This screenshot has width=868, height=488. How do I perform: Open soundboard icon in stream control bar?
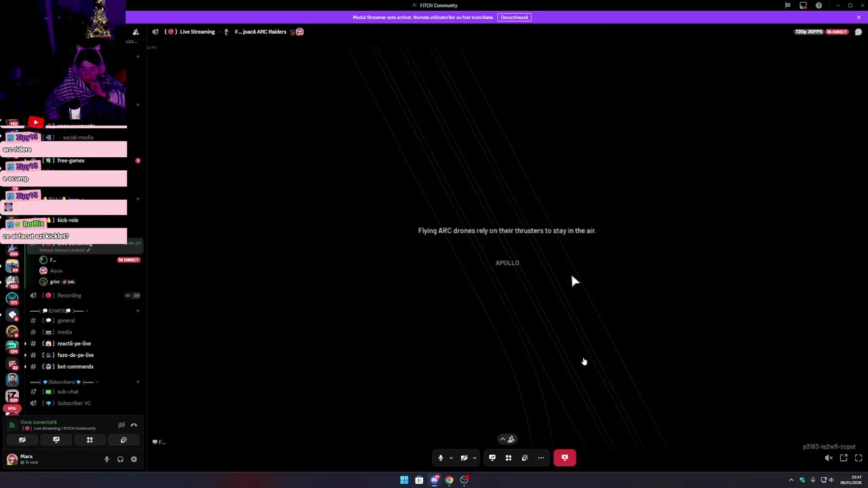pos(525,458)
